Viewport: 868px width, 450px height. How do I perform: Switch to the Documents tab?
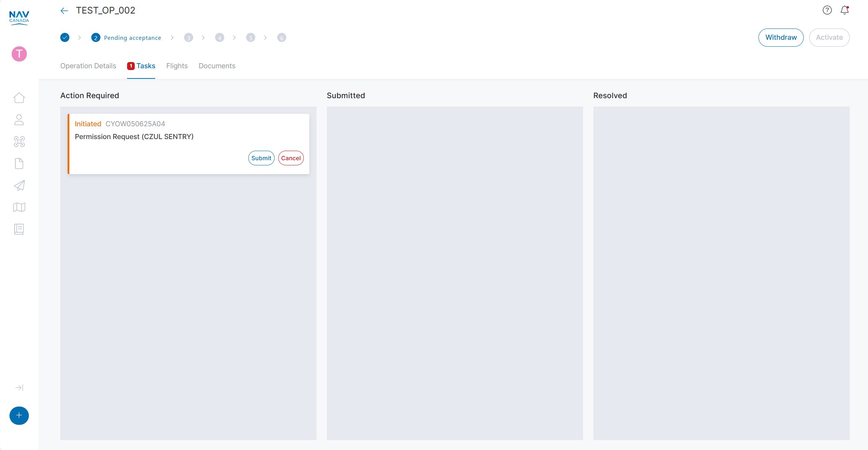point(217,66)
